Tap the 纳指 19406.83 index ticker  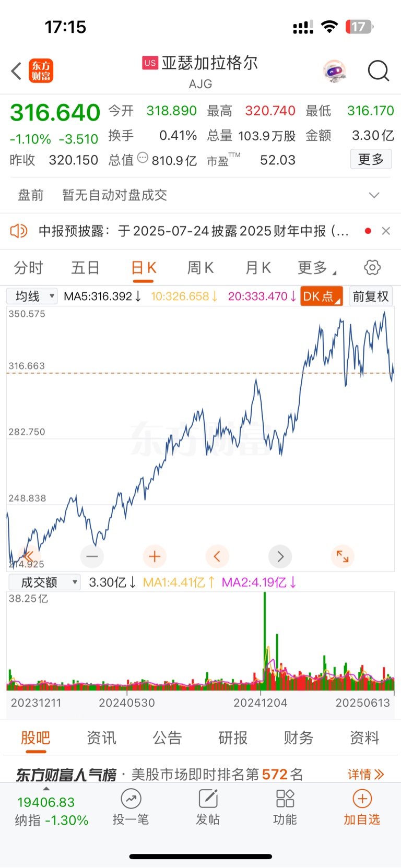(x=51, y=811)
